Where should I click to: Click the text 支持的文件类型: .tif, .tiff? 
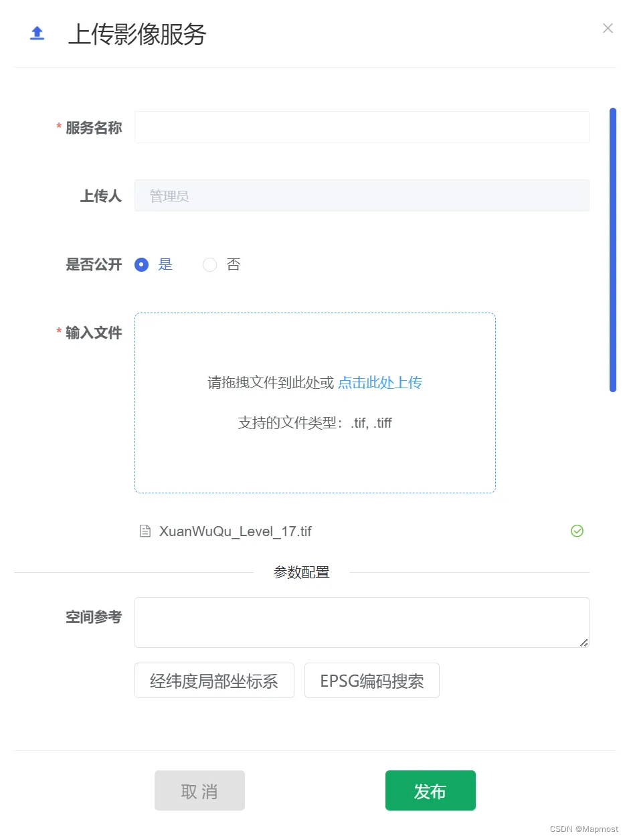tap(315, 423)
